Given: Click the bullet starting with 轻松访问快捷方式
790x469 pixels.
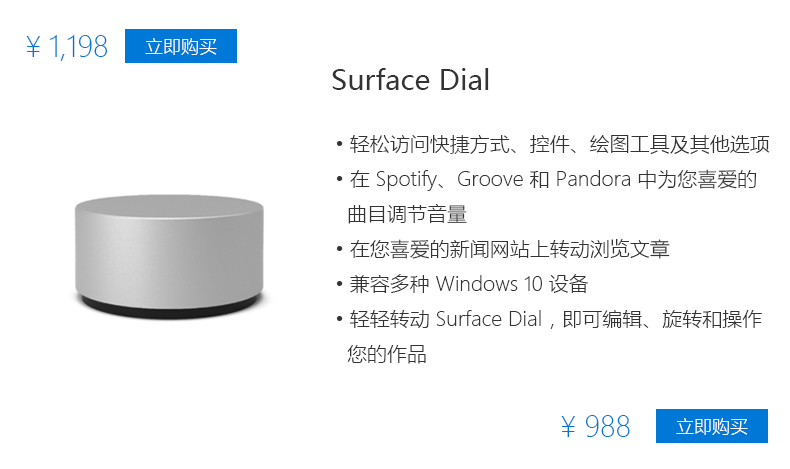Looking at the screenshot, I should [559, 145].
